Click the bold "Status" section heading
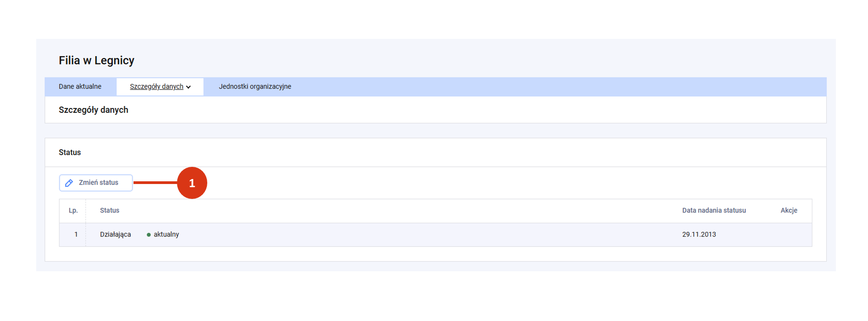Image resolution: width=868 pixels, height=321 pixels. (70, 153)
